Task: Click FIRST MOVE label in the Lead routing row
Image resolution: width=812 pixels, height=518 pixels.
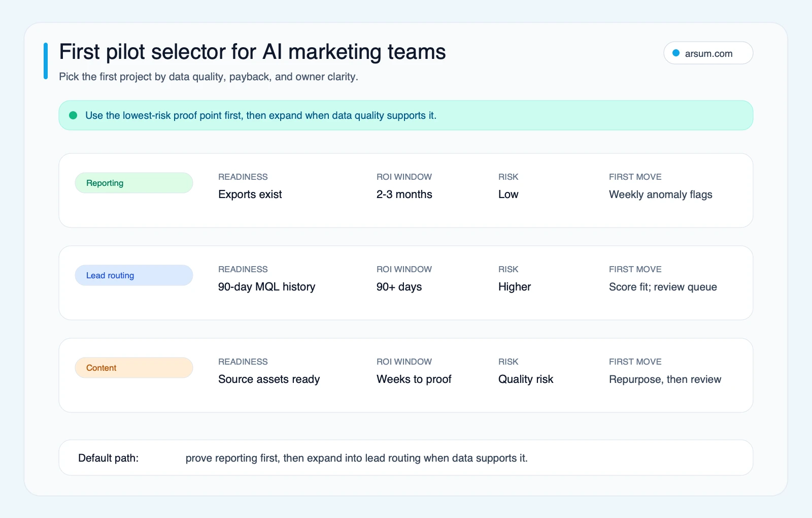Action: click(x=635, y=269)
